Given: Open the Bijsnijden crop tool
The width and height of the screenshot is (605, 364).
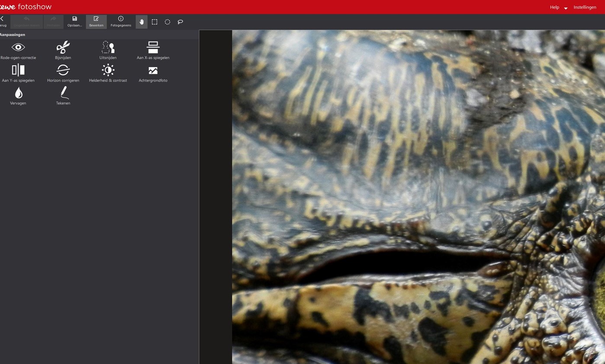Looking at the screenshot, I should (63, 50).
